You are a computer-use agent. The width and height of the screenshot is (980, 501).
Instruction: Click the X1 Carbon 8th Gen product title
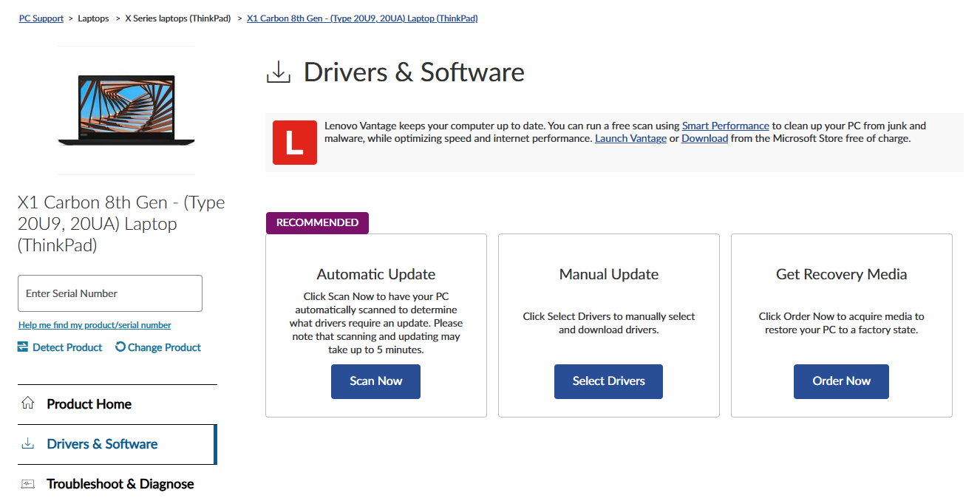pos(121,224)
